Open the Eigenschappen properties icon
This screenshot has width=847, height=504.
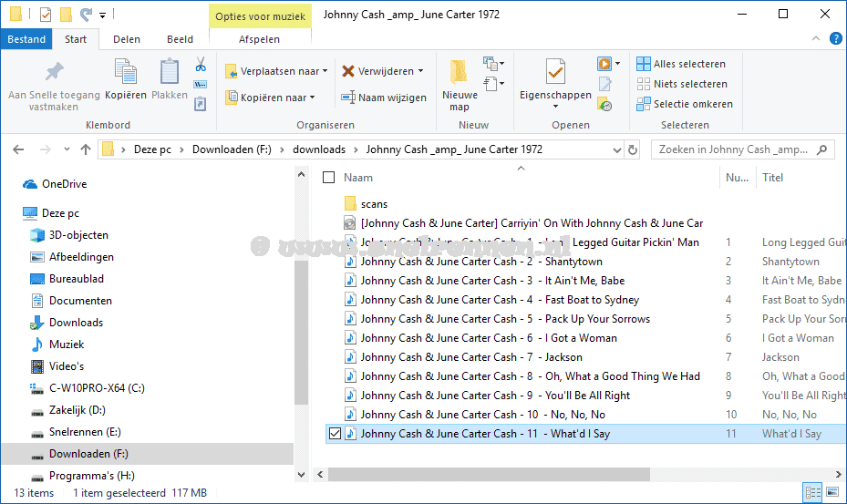point(554,72)
